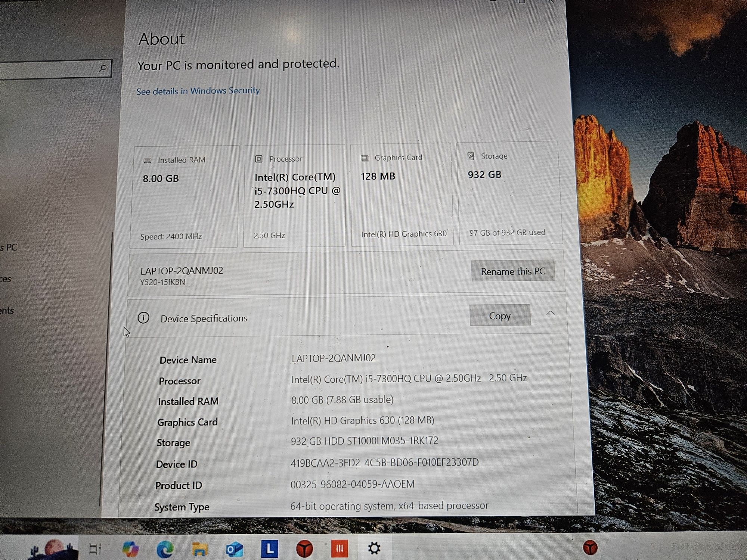Open File Explorer from the taskbar
The width and height of the screenshot is (747, 560).
tap(199, 549)
